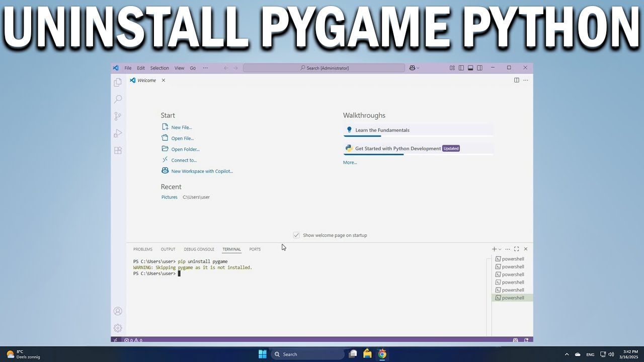Show errors and warnings count in the status bar

pos(133,340)
